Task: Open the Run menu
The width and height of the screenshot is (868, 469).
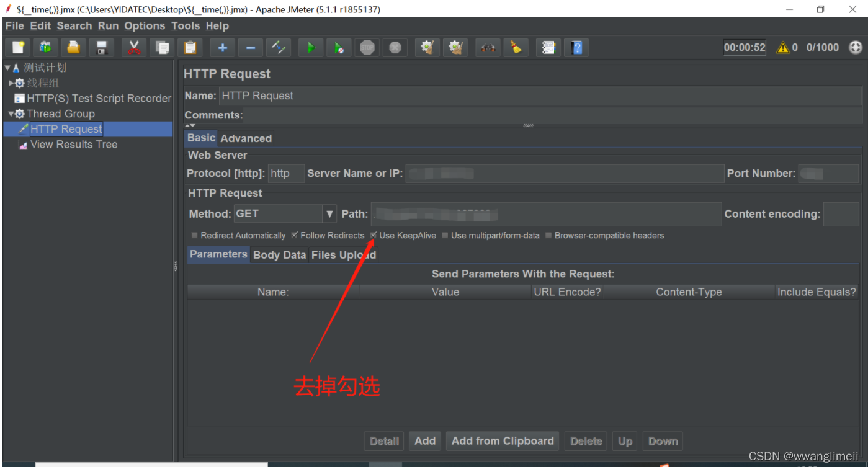Action: 108,26
